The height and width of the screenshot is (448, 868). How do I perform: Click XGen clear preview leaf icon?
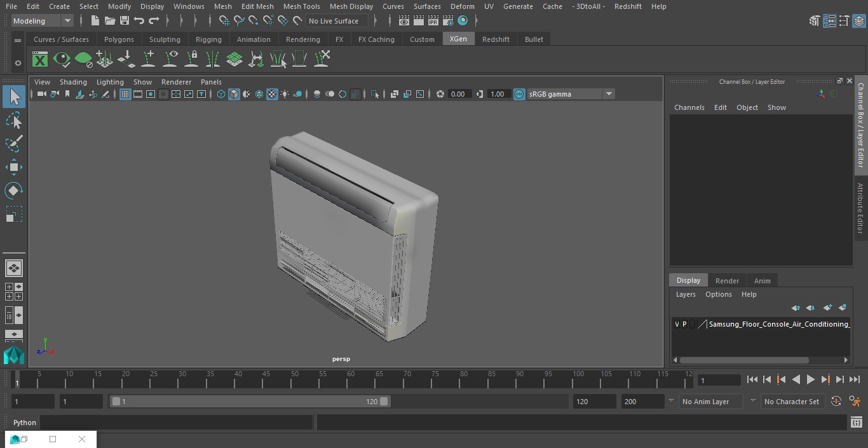(83, 60)
